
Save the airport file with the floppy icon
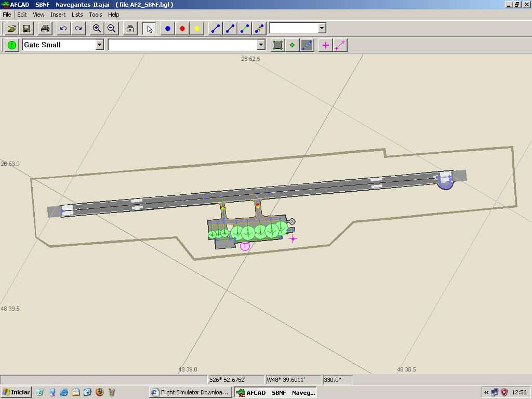[x=26, y=29]
